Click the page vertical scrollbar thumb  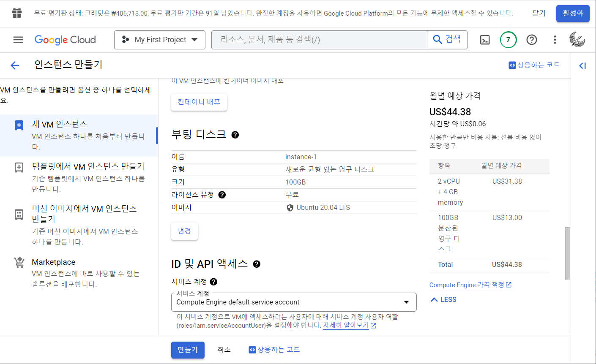568,253
